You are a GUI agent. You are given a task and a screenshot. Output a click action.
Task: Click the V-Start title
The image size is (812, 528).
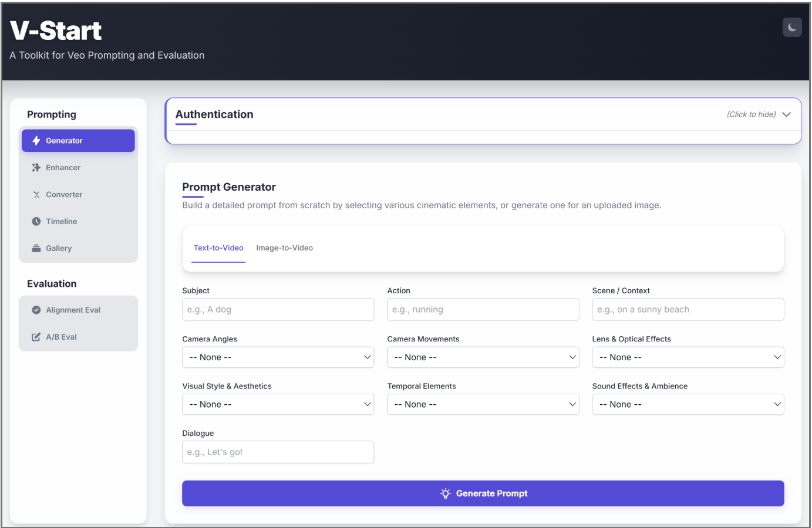[56, 31]
